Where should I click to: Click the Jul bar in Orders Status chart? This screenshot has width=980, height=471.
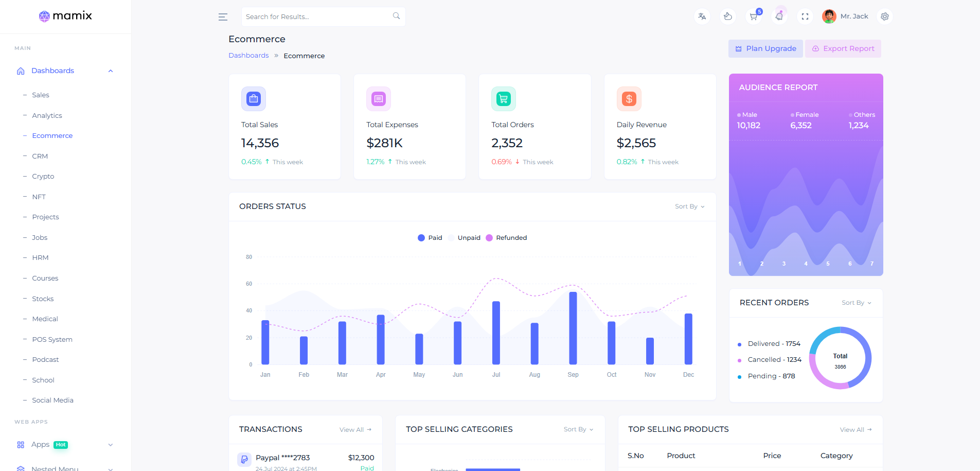pos(496,333)
